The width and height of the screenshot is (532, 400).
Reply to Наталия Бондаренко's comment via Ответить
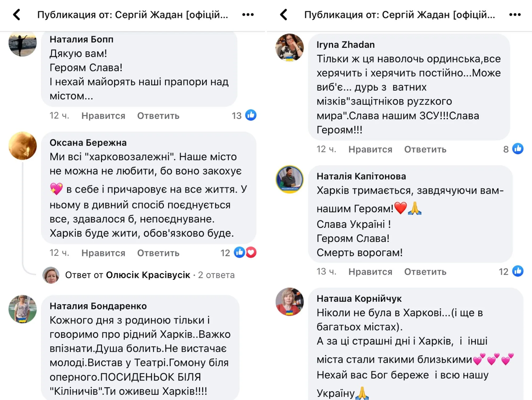(158, 398)
